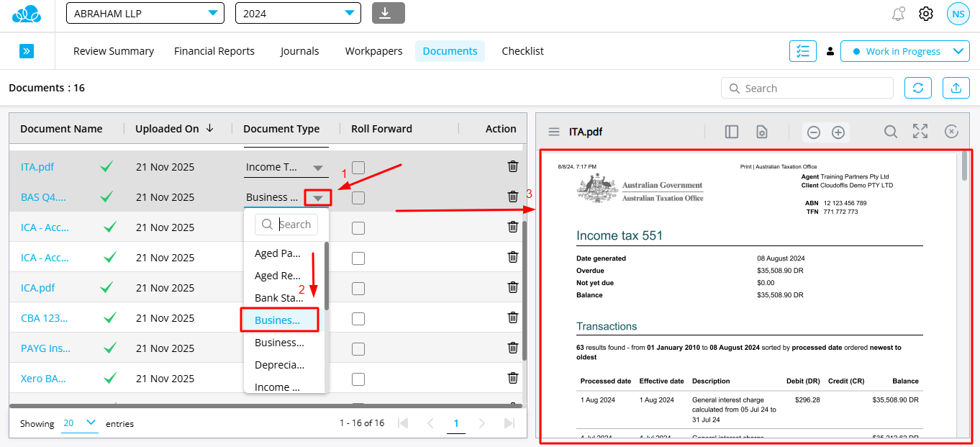The width and height of the screenshot is (980, 447).
Task: Enable Roll Forward for ICA.pdf
Action: (x=358, y=288)
